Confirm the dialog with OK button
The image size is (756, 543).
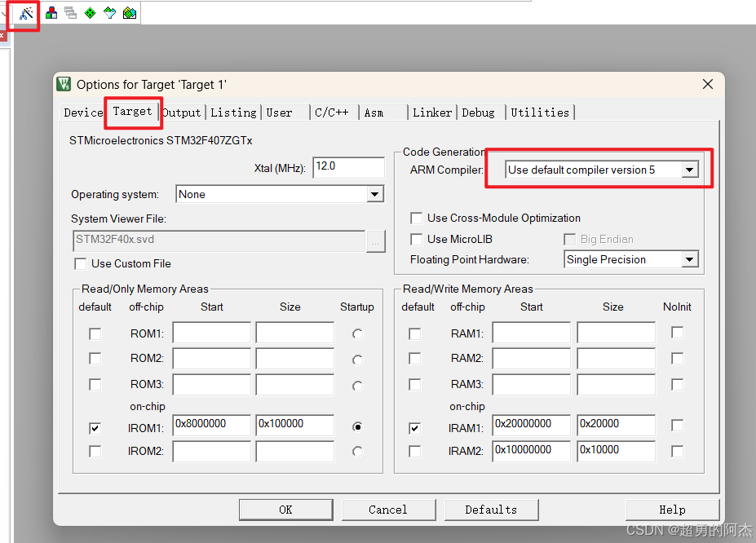coord(286,510)
